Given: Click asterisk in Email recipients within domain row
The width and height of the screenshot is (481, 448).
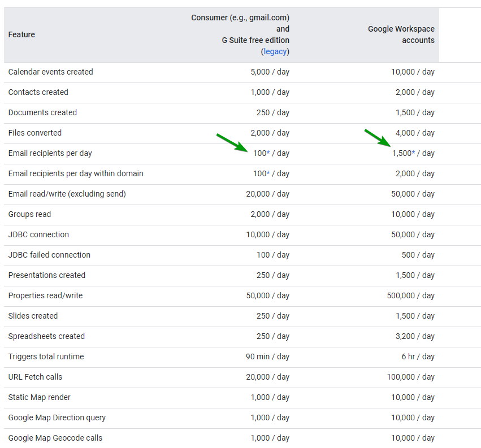Looking at the screenshot, I should pos(268,174).
